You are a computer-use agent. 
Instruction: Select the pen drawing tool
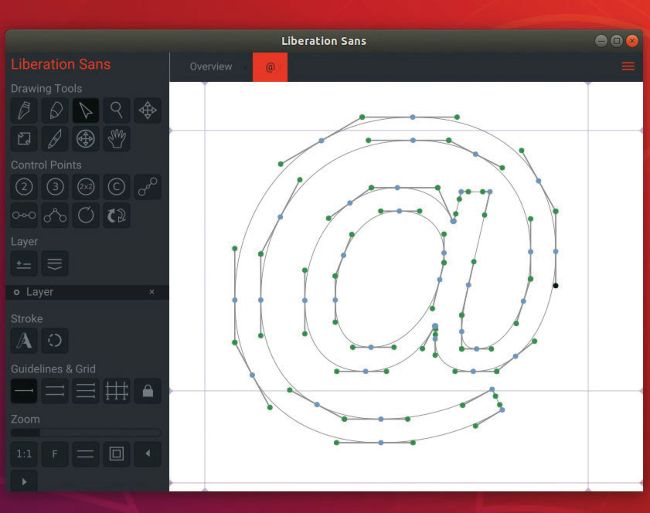coord(24,110)
